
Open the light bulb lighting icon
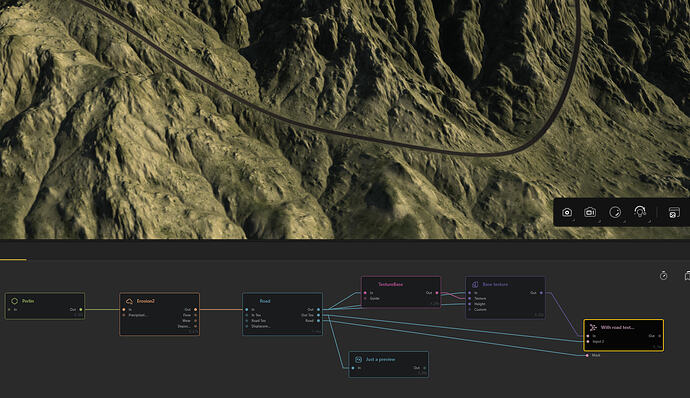tap(640, 212)
